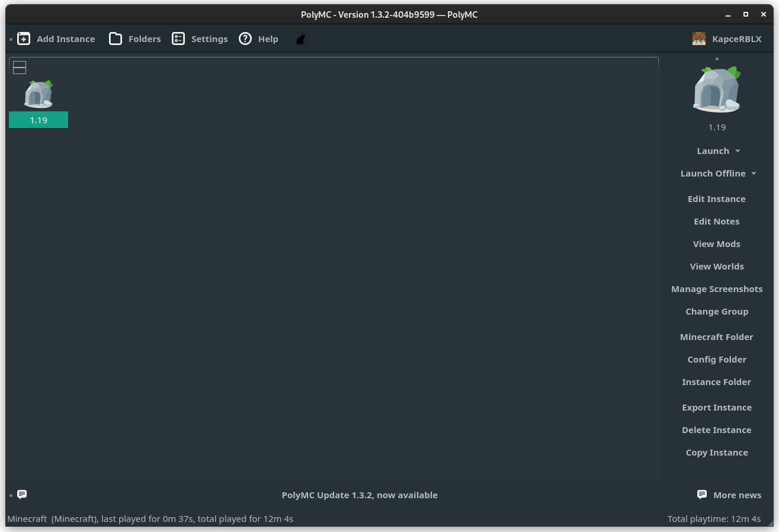This screenshot has width=779, height=532.
Task: Expand the Launch dropdown arrow
Action: click(x=738, y=150)
